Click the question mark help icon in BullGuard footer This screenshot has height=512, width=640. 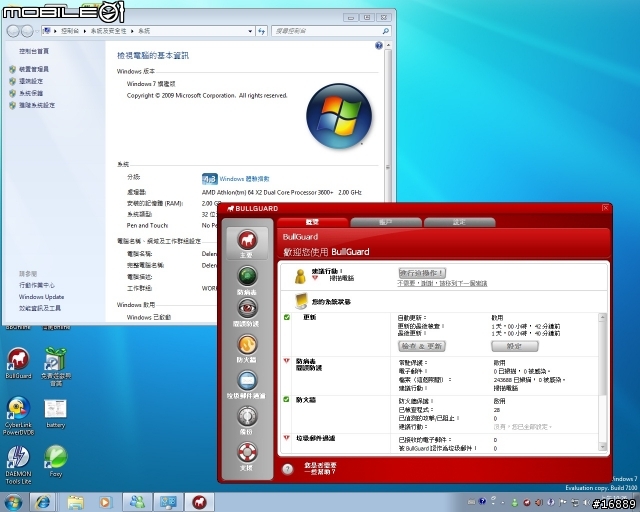pyautogui.click(x=287, y=469)
